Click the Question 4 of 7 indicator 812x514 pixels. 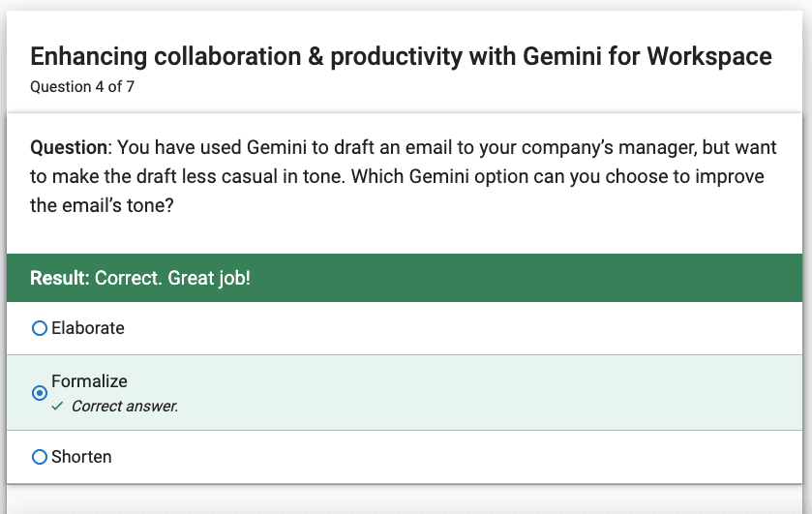[82, 86]
